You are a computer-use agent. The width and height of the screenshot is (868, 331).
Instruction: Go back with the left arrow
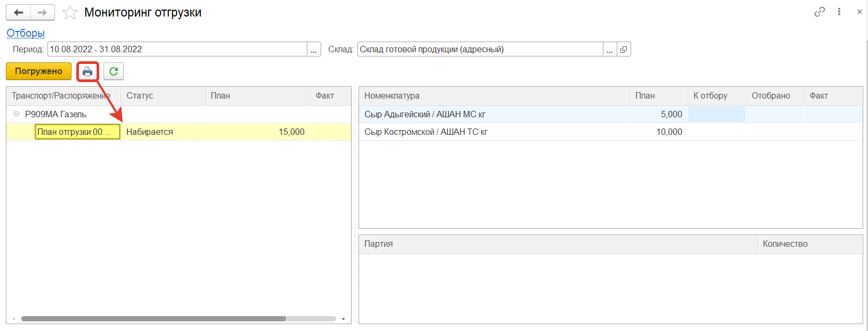coord(19,12)
